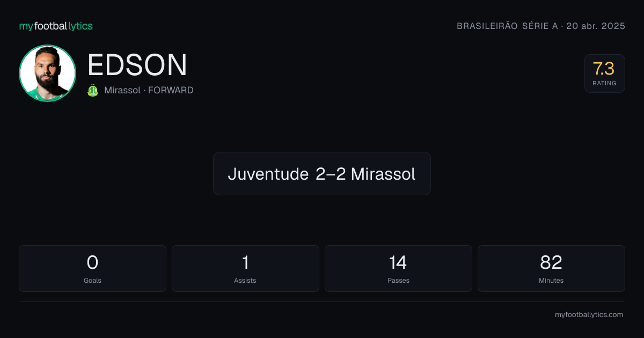Click the Mirassol club crest icon
The width and height of the screenshot is (644, 338).
click(x=93, y=90)
